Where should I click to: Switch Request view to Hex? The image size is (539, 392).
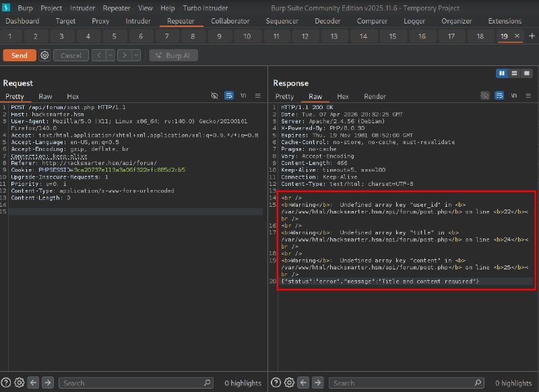coord(73,96)
